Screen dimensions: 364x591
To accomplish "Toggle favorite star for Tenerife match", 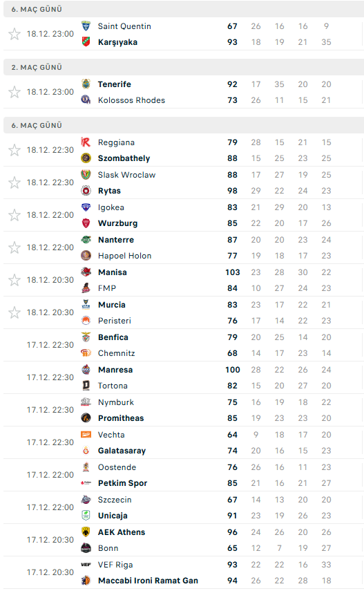I will [x=15, y=92].
